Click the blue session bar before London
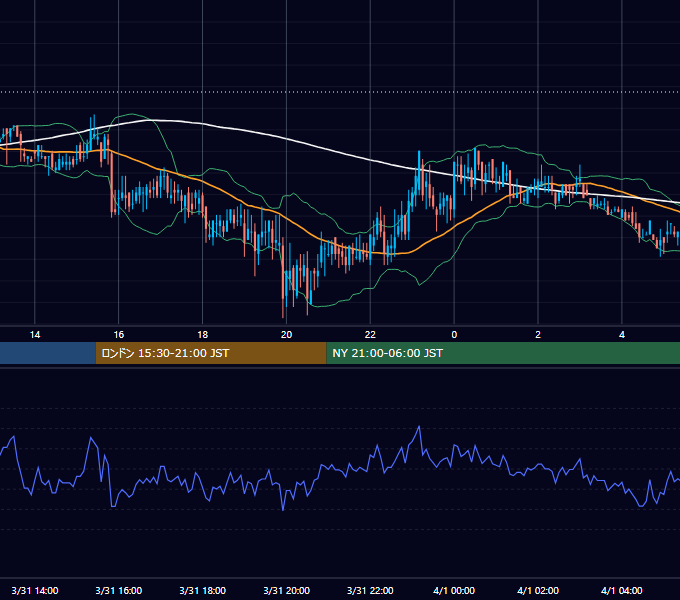This screenshot has width=680, height=600. pos(48,353)
